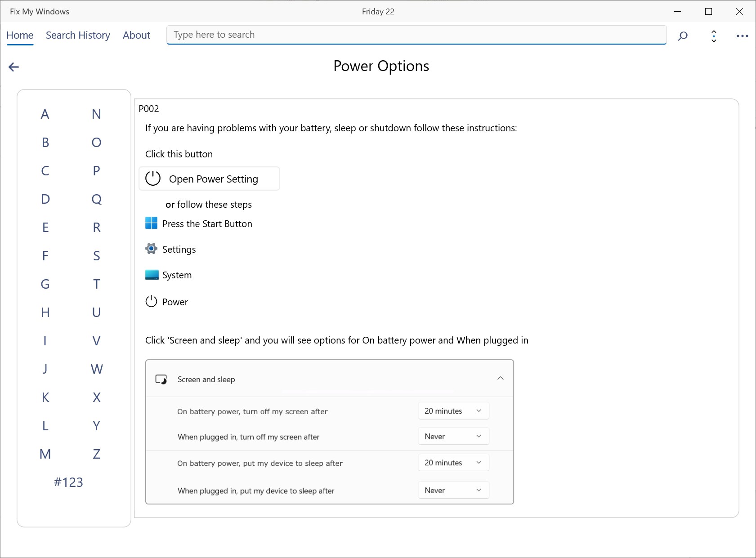756x558 pixels.
Task: Focus the Type here to search field
Action: [x=416, y=35]
